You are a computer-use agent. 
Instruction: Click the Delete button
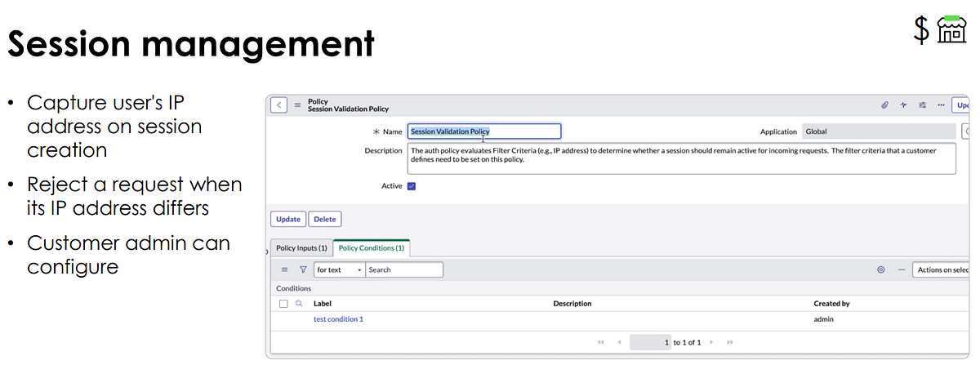(x=325, y=219)
